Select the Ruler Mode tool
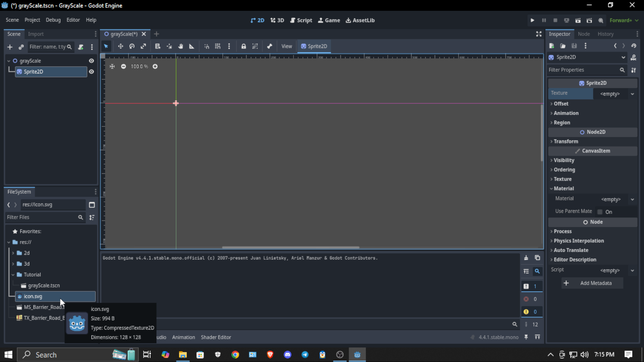Screen dimensions: 644x362 tap(192, 46)
